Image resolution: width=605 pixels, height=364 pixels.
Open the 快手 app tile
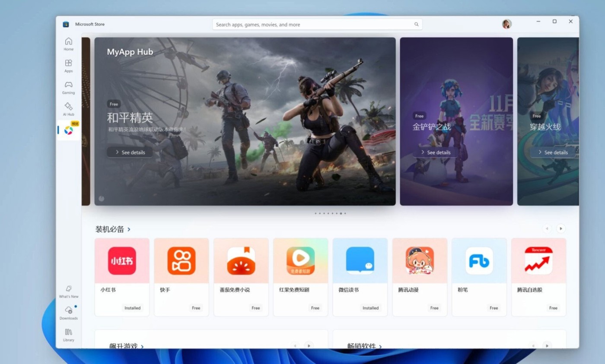181,277
